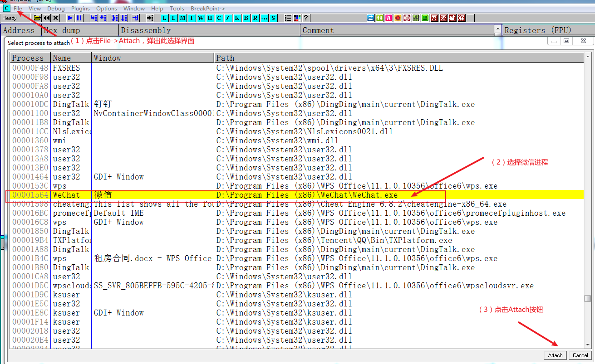Show Patches with slash button
This screenshot has width=595, height=364.
pos(228,18)
